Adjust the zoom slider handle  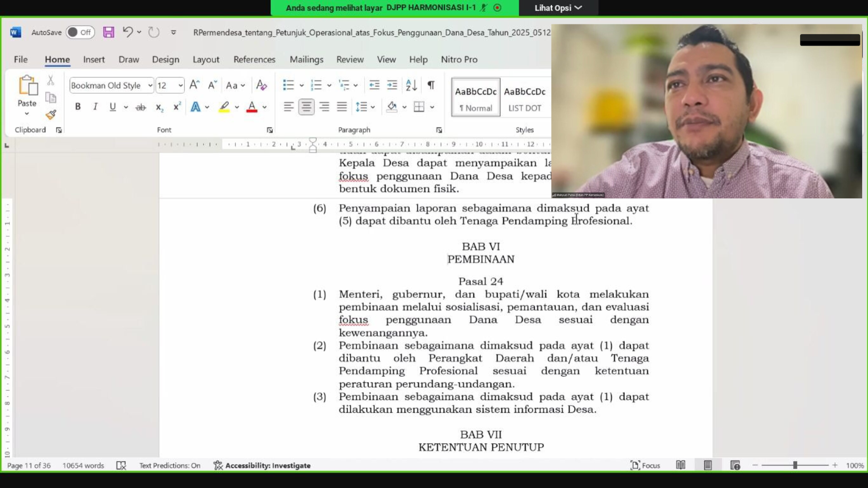click(795, 465)
